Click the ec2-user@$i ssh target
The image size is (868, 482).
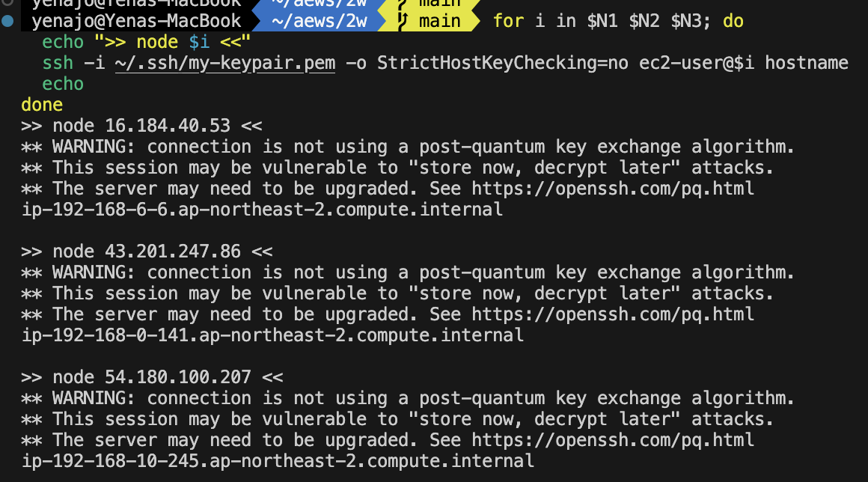[697, 63]
